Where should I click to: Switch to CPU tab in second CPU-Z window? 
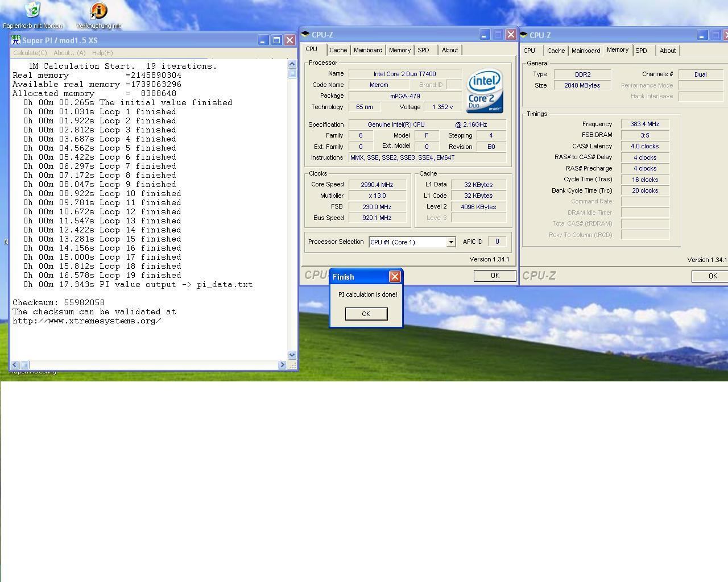(530, 51)
